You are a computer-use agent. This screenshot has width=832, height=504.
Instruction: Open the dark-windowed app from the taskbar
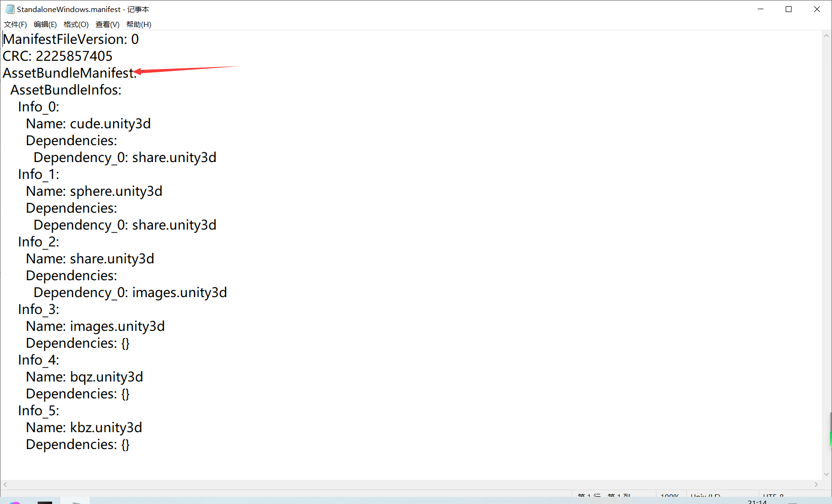tap(45, 501)
